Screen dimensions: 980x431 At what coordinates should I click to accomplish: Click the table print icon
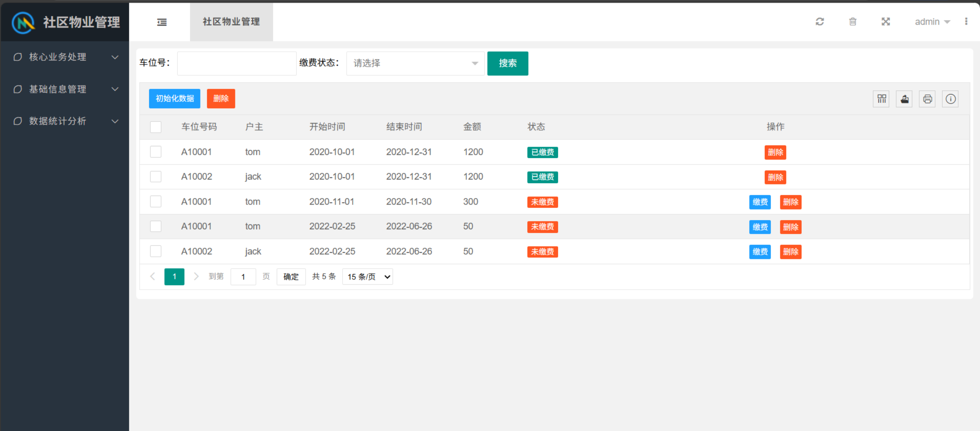pyautogui.click(x=927, y=99)
